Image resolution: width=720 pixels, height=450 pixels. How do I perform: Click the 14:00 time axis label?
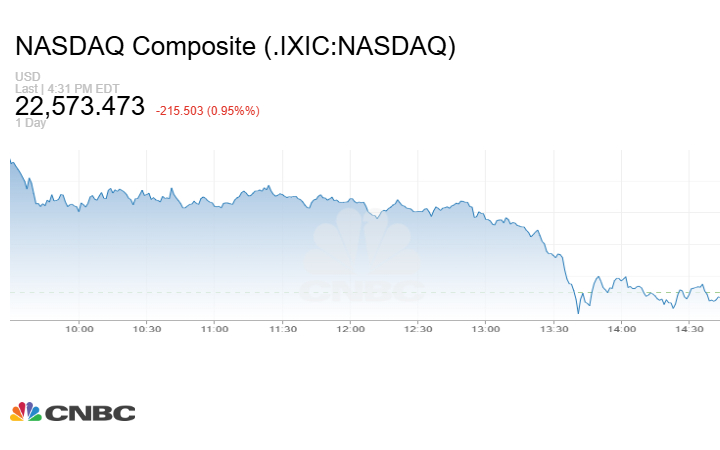click(621, 328)
